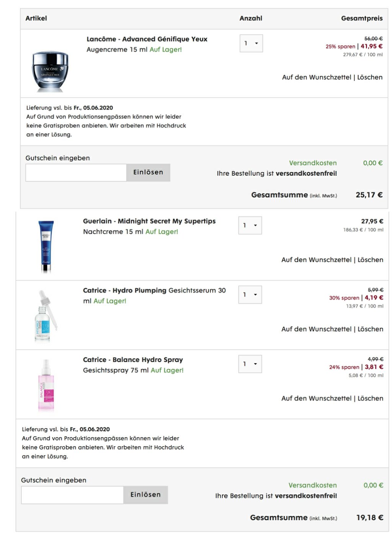The width and height of the screenshot is (392, 533).
Task: Open quantity dropdown for Lancôme Génifique Yeux
Action: (251, 43)
